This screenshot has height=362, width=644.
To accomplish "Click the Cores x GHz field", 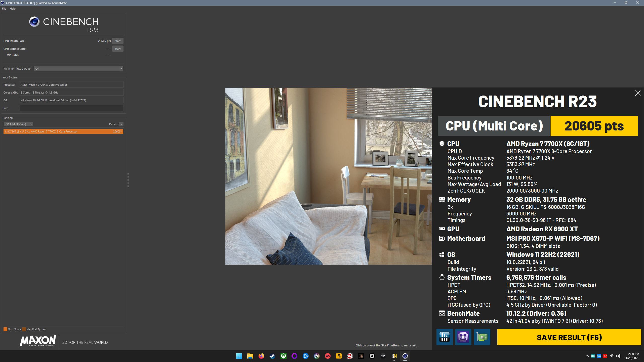I will [x=71, y=93].
